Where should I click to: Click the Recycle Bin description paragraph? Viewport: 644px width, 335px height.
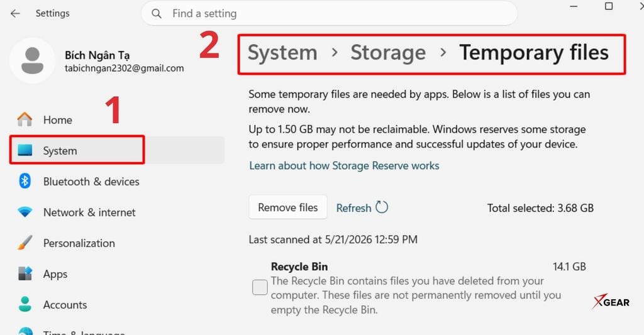coord(416,295)
